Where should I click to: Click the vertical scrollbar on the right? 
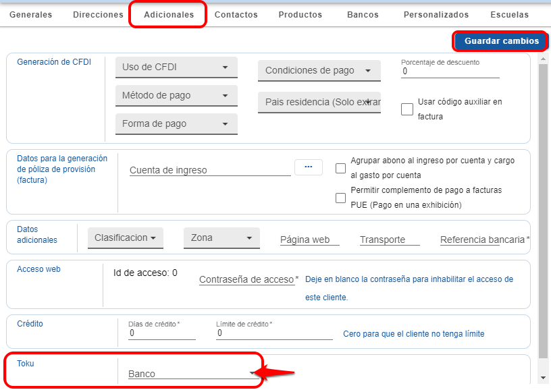(x=544, y=202)
